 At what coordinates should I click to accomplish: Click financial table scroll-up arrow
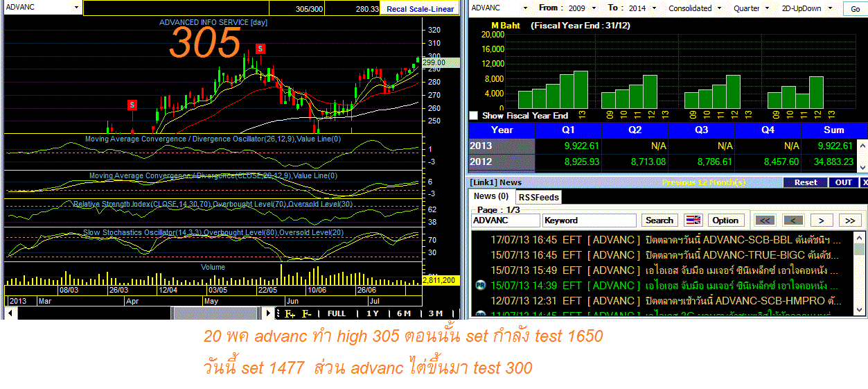[862, 146]
